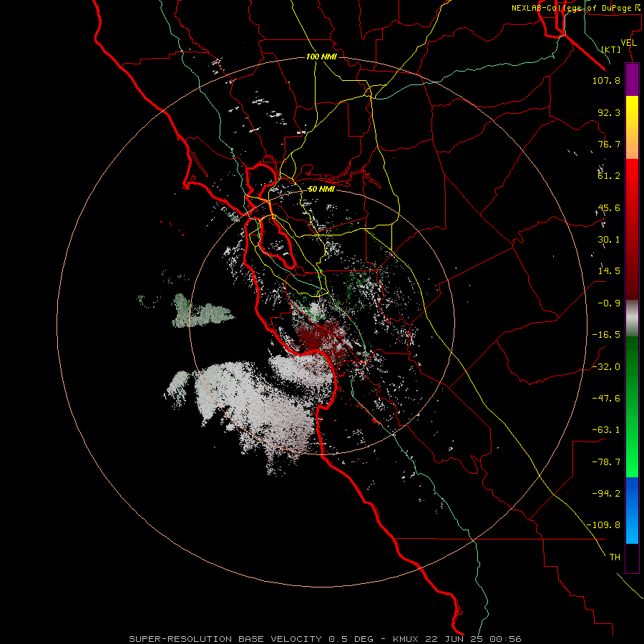Click the 45.6 velocity legend value
This screenshot has height=644, width=644.
click(x=609, y=208)
